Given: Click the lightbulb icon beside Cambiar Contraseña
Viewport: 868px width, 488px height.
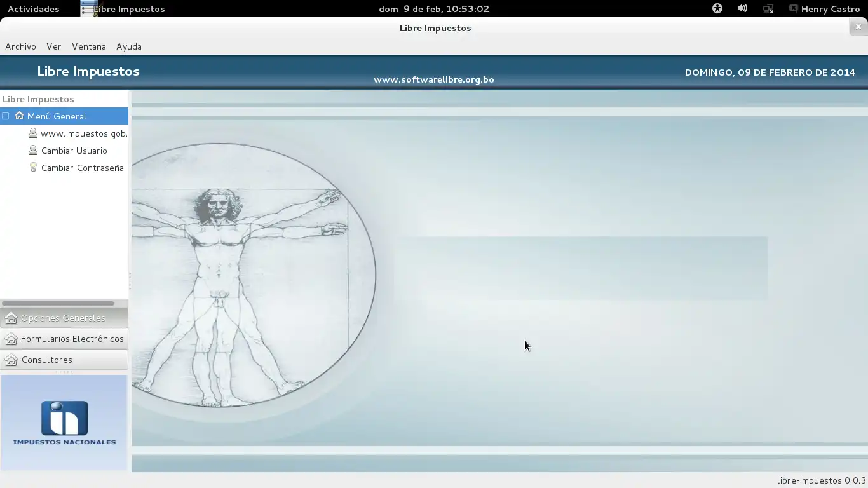Looking at the screenshot, I should [33, 168].
